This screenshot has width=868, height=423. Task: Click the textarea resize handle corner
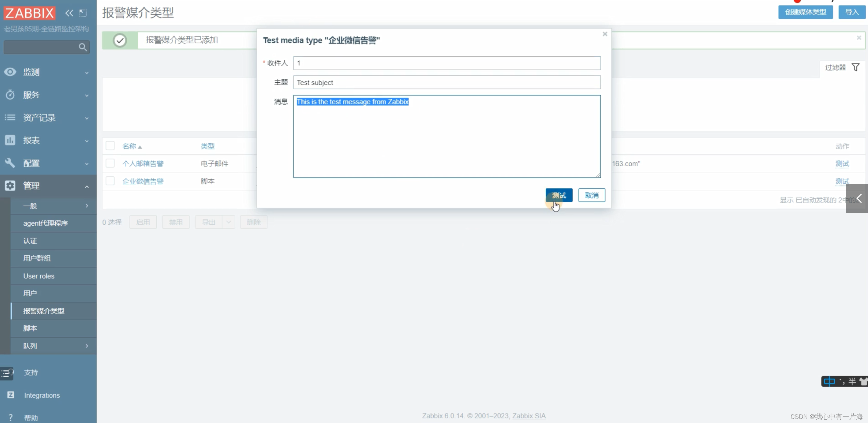pos(598,175)
